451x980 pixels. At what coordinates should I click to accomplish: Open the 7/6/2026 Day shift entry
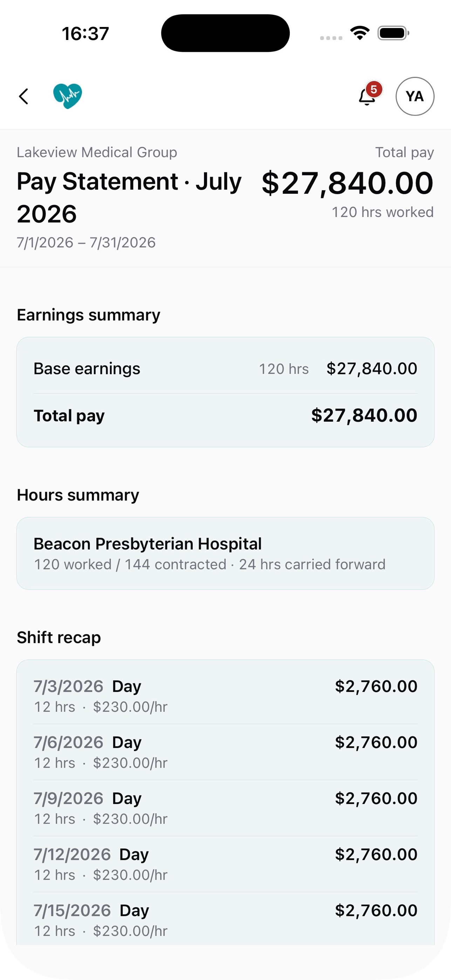tap(226, 752)
